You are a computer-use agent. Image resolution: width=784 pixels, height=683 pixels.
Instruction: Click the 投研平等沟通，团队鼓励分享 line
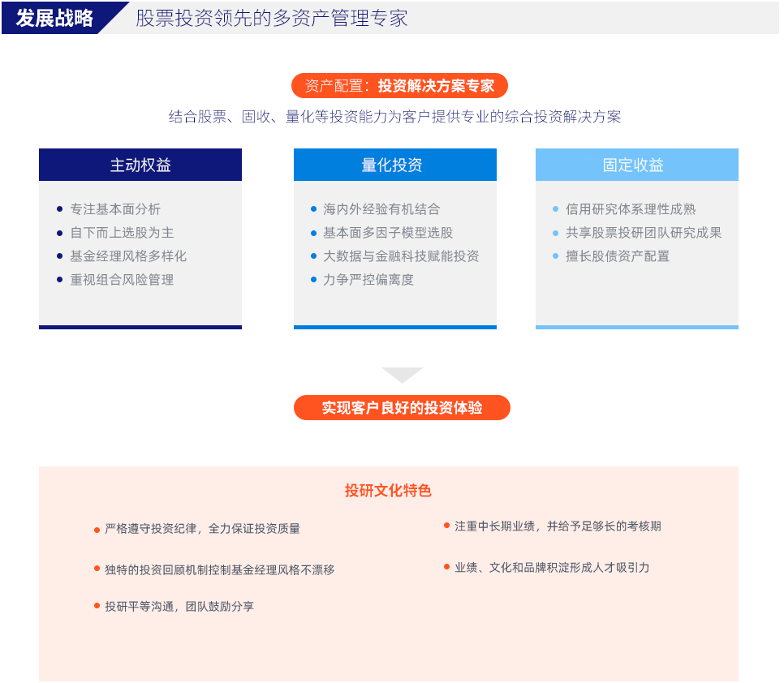(179, 606)
